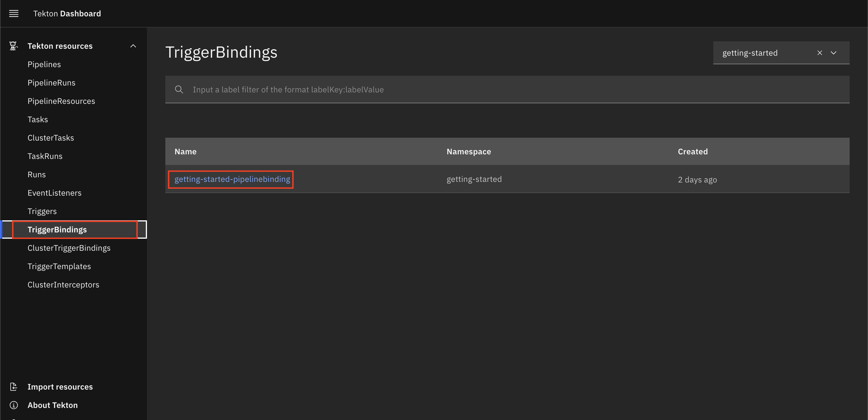Image resolution: width=868 pixels, height=420 pixels.
Task: Open the hamburger side navigation menu
Action: tap(13, 13)
